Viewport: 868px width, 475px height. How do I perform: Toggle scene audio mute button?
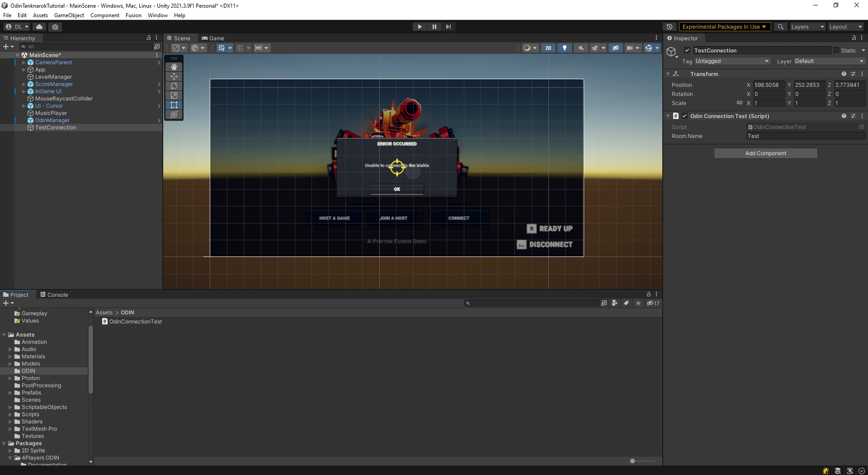pyautogui.click(x=581, y=48)
